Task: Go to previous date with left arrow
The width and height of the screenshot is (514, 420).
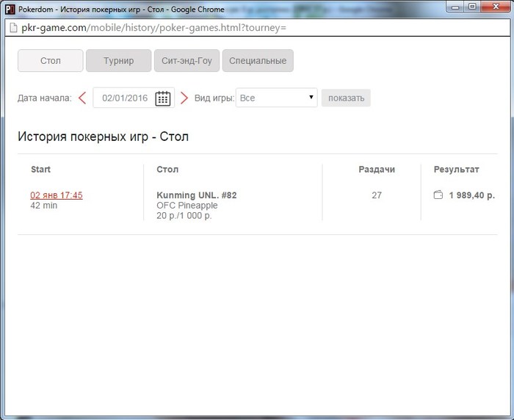Action: pos(82,98)
